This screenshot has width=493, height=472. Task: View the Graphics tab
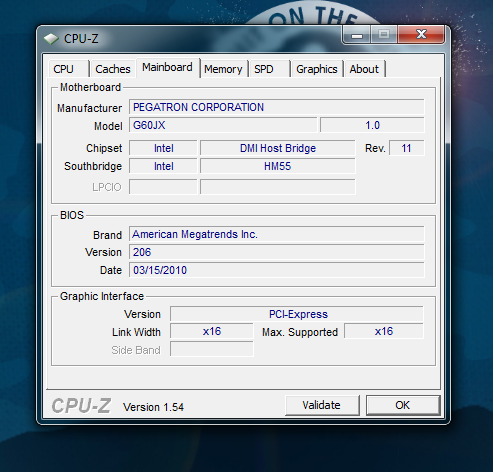click(x=317, y=69)
